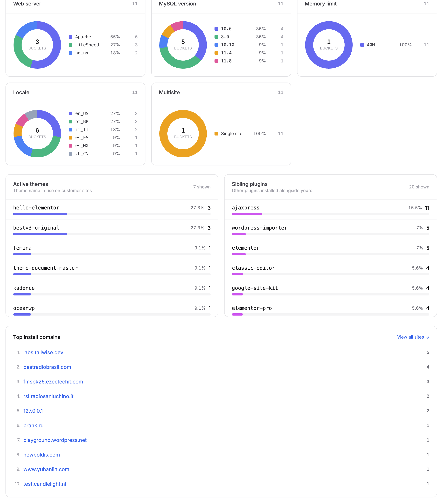Viewport: 444px width, 504px height.
Task: Visit the fmspk26.ezeetechit.com install domain
Action: coord(53,381)
